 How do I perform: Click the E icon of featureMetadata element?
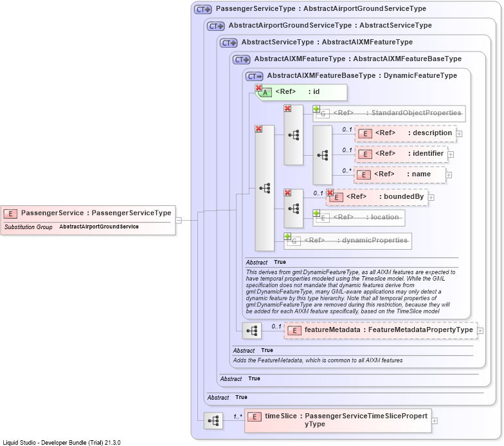294,331
